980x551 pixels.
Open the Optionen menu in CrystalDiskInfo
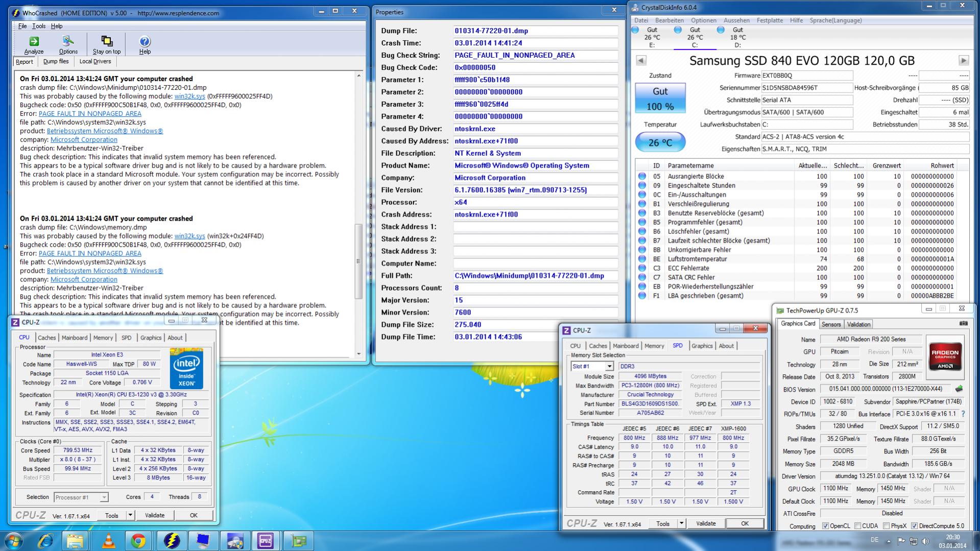[704, 20]
